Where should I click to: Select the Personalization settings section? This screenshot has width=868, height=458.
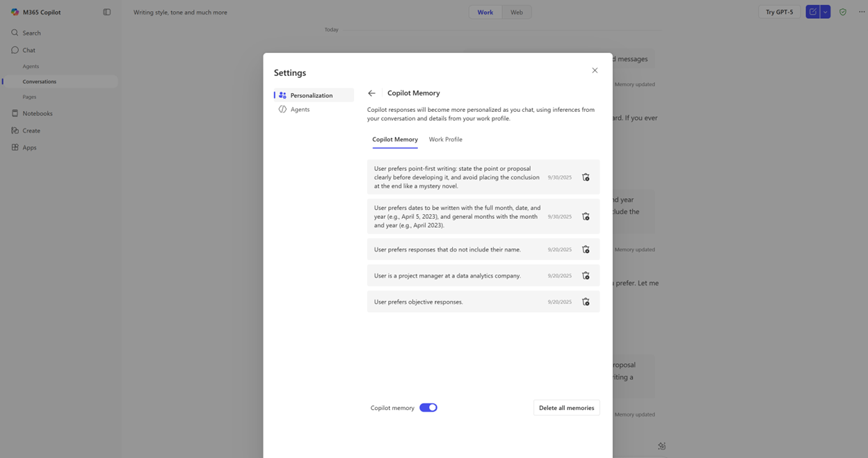click(x=311, y=95)
